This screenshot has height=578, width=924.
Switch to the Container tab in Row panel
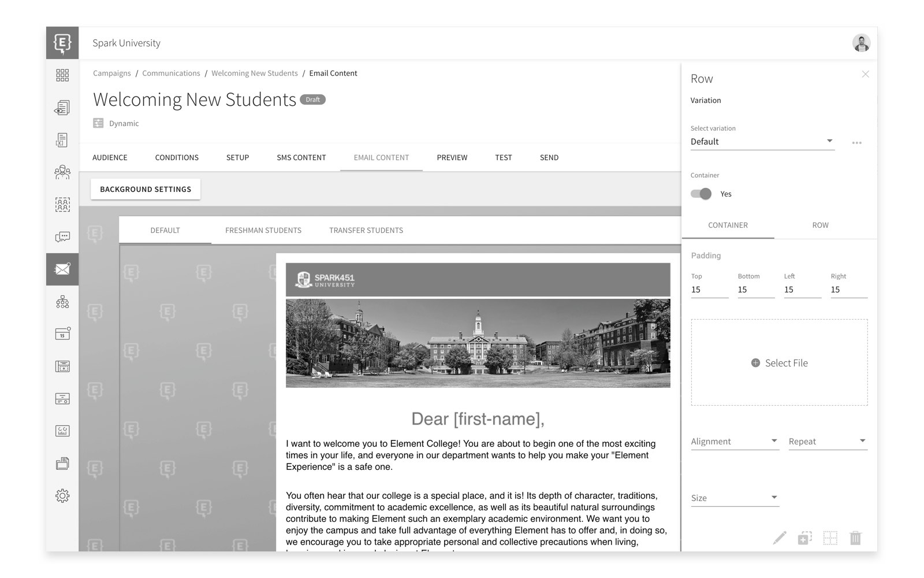coord(728,225)
